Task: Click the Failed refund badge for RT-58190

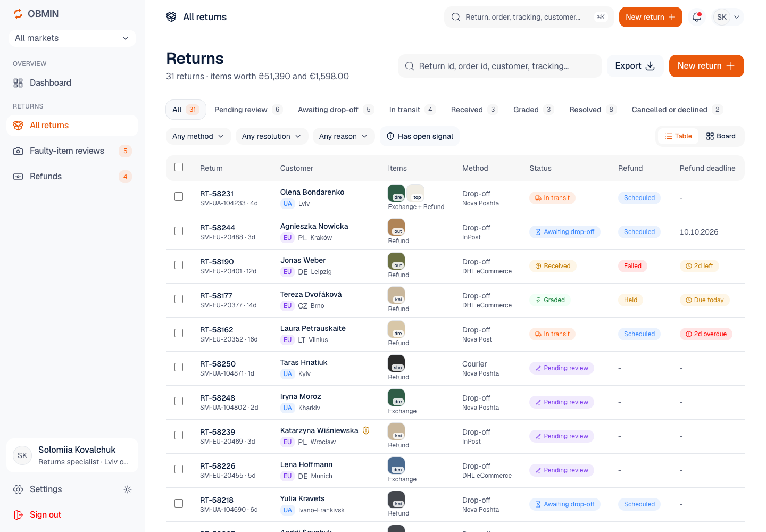Action: pos(632,266)
